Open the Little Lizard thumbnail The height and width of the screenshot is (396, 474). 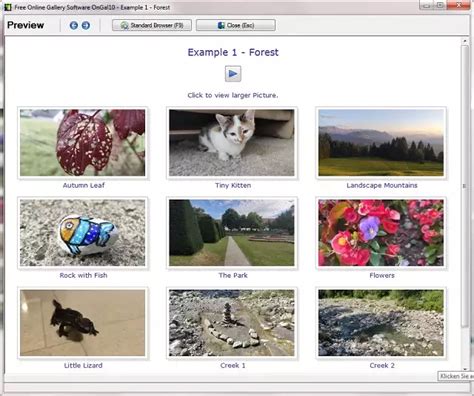[83, 323]
